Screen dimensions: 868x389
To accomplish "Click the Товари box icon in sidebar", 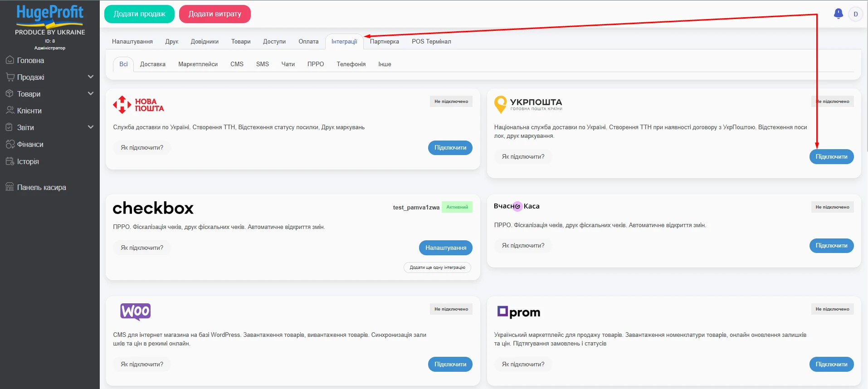I will tap(10, 93).
